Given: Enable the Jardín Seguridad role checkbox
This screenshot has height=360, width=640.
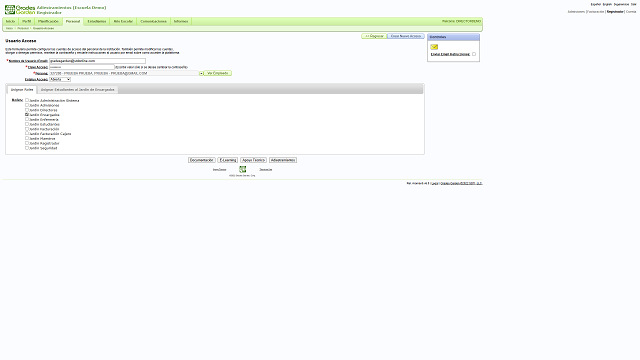Looking at the screenshot, I should coord(27,148).
